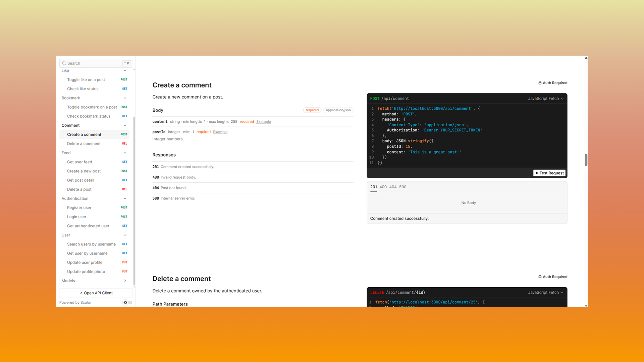Open Get post detail endpoint
The image size is (644, 362).
point(95,180)
